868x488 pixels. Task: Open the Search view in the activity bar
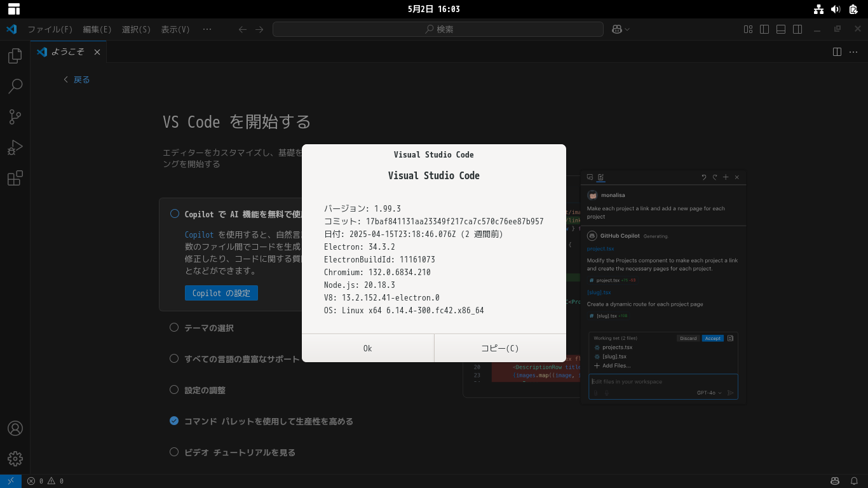pos(15,86)
